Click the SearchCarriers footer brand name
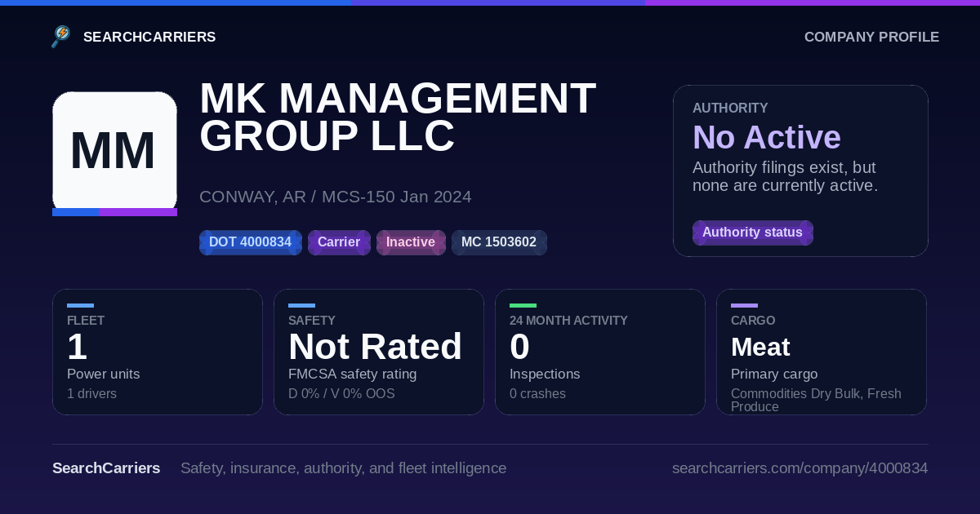Screen dimensions: 980x514 click(x=106, y=468)
